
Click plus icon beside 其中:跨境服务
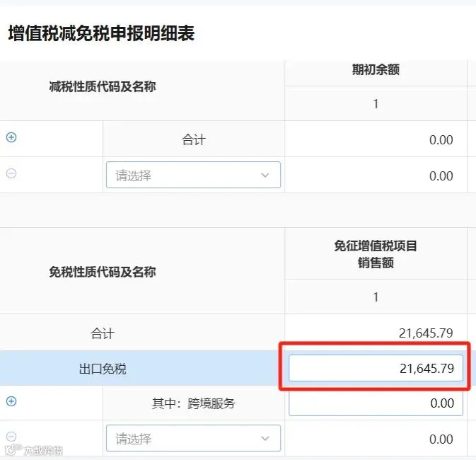click(11, 401)
